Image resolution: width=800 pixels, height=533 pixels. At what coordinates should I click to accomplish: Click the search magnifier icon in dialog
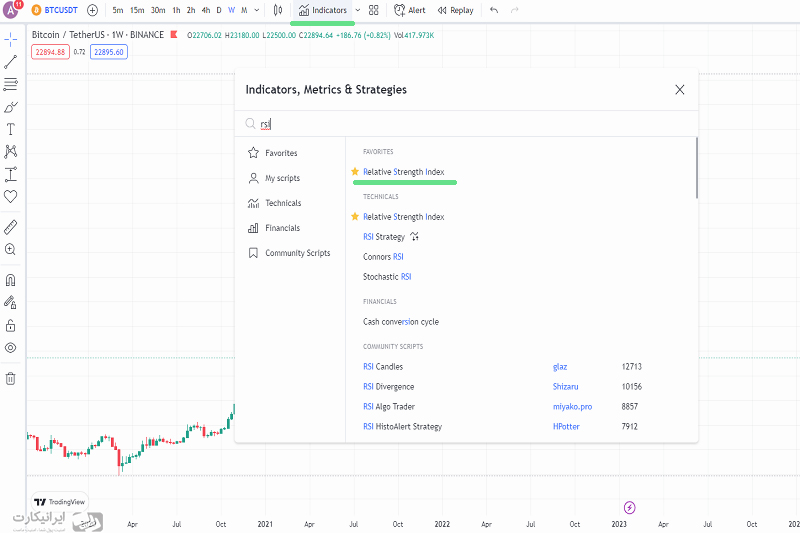tap(251, 124)
